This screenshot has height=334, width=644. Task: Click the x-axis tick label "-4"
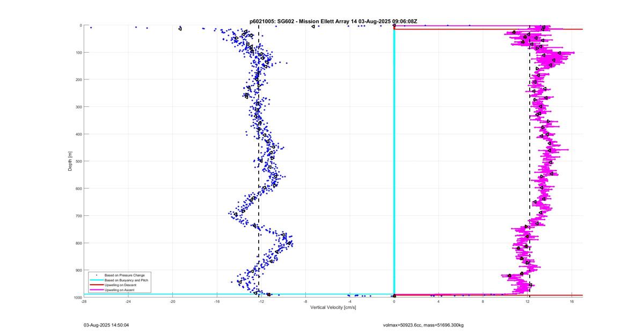350,302
